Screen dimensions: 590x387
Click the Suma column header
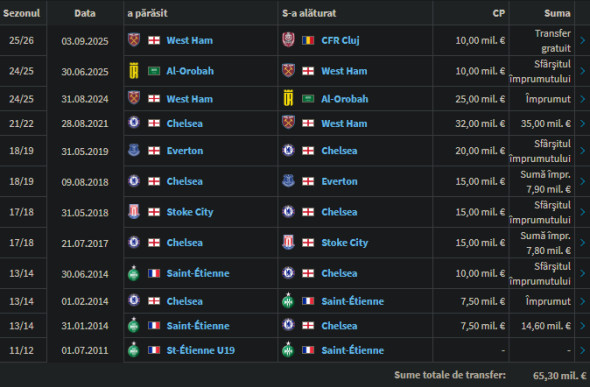tap(557, 13)
